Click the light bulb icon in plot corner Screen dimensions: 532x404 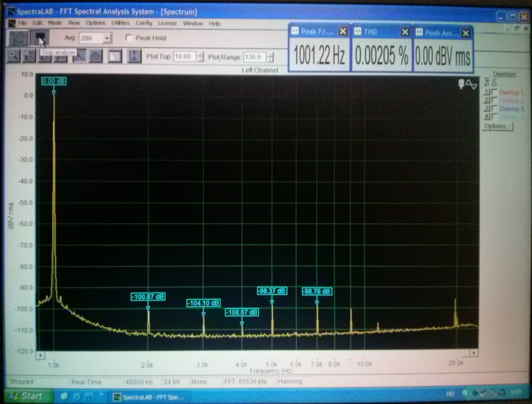point(461,84)
